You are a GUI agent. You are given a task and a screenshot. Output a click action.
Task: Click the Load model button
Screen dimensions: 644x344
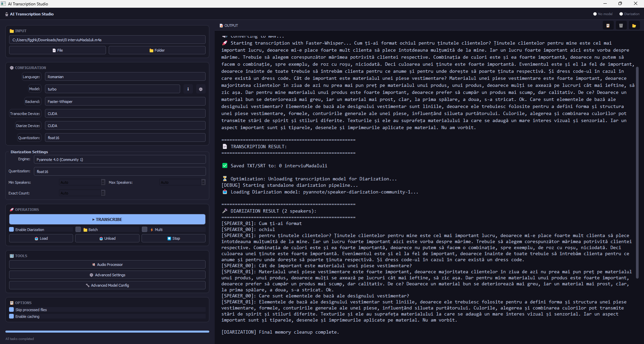point(41,238)
